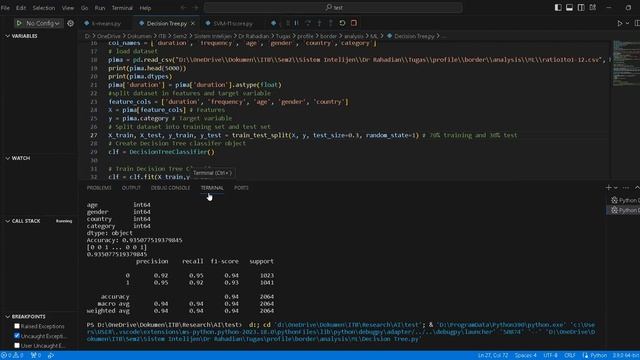Switch to the OUTPUT panel tab
Viewport: 640px width, 360px height.
[x=131, y=188]
